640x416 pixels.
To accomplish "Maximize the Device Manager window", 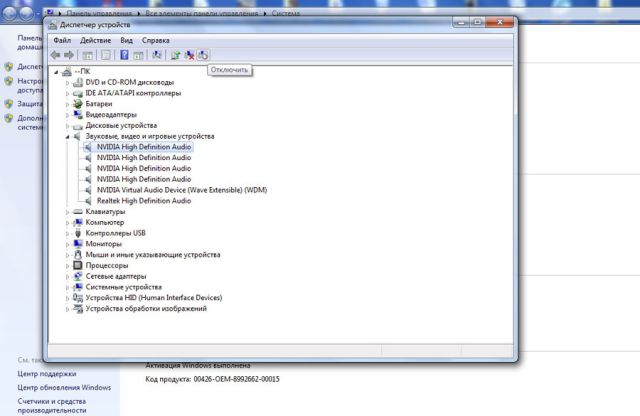I will tap(477, 22).
